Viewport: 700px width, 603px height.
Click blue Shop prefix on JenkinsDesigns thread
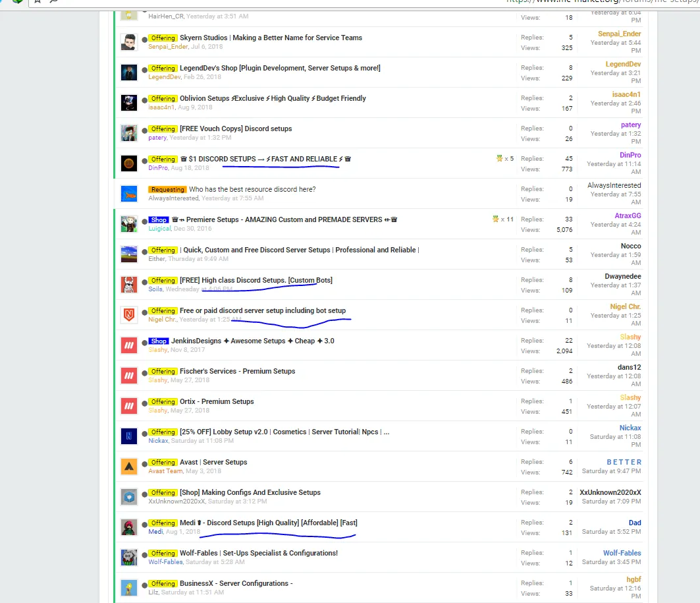(x=159, y=341)
